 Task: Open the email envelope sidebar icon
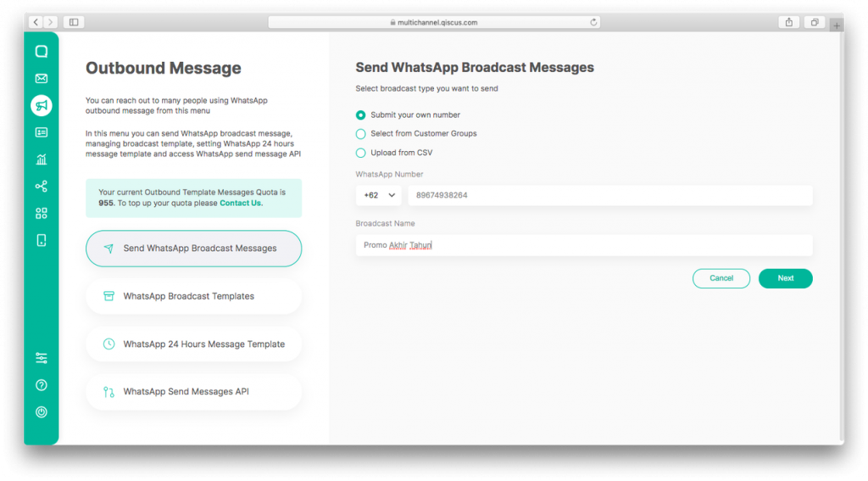point(42,78)
